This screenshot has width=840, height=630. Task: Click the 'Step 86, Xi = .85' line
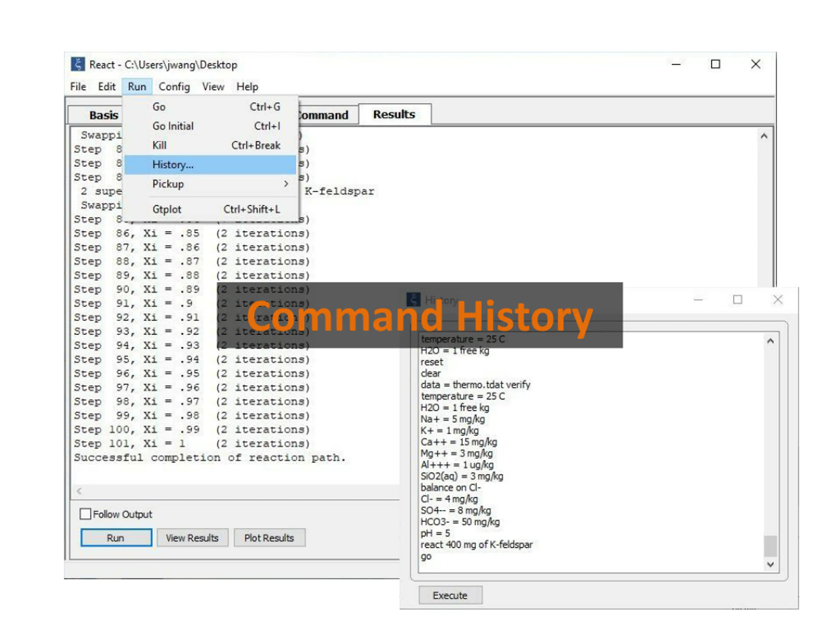192,233
